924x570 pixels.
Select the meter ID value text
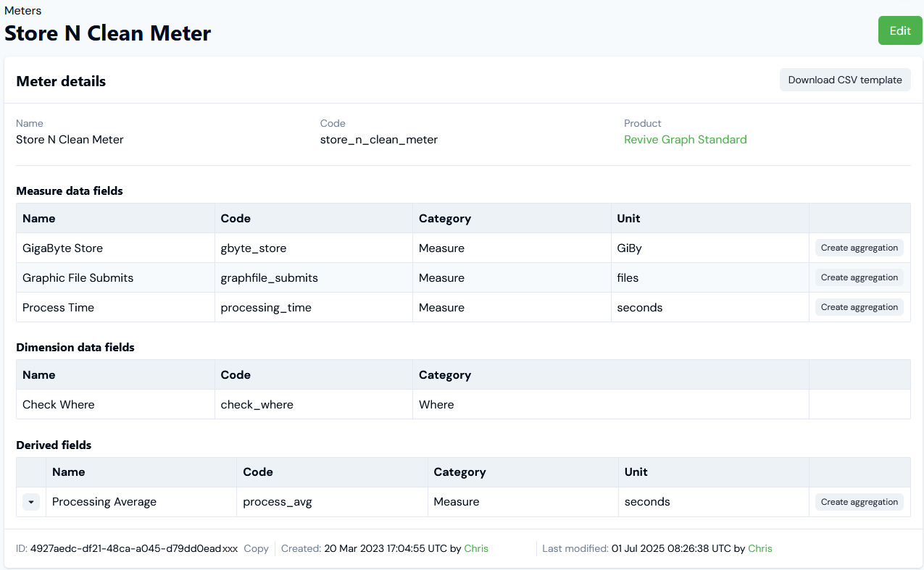134,548
